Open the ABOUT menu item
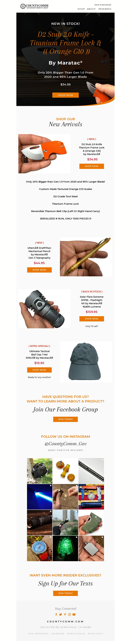This screenshot has width=131, height=644. coord(91,9)
